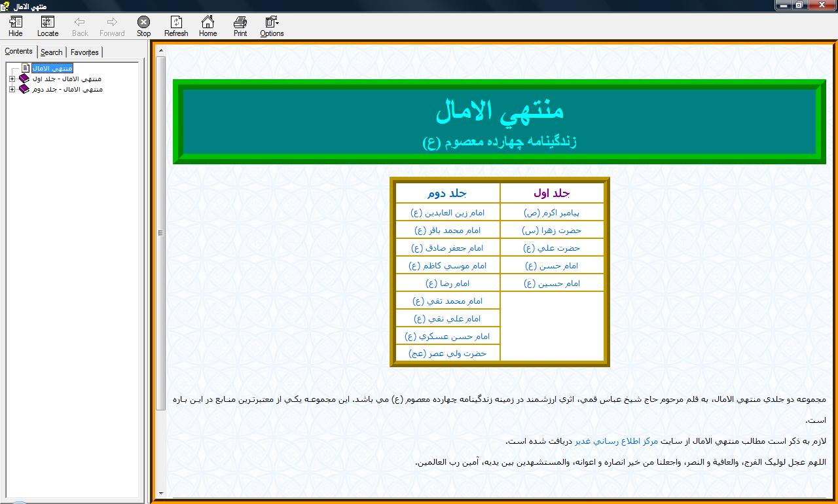The width and height of the screenshot is (838, 504).
Task: Switch to the Favorites tab
Action: tap(84, 52)
